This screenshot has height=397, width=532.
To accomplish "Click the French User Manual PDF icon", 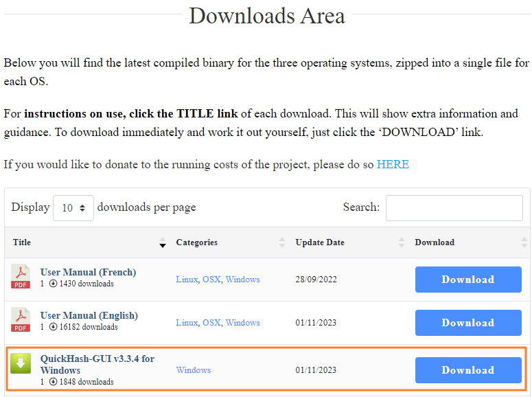I will pos(21,277).
